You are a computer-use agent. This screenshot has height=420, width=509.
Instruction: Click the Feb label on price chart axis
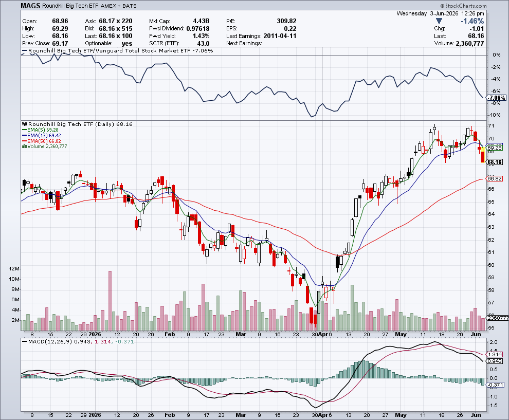point(170,334)
